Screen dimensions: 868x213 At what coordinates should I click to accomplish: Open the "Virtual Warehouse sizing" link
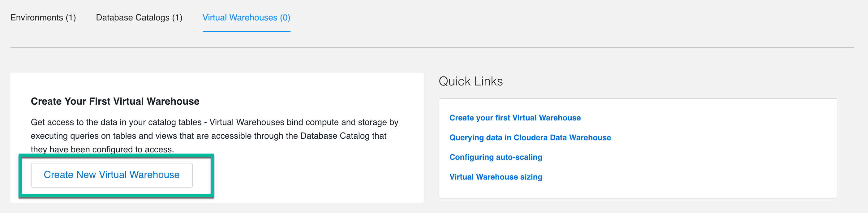click(x=496, y=177)
